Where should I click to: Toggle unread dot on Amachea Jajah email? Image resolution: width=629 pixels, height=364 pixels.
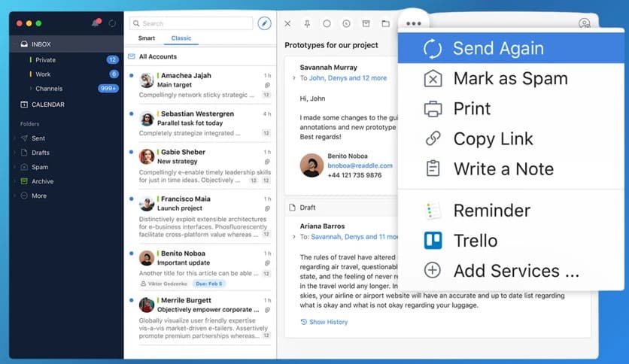tap(131, 75)
